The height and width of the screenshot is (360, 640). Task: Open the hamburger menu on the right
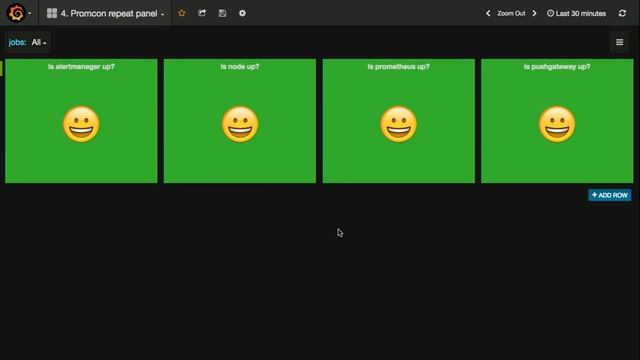pyautogui.click(x=619, y=42)
